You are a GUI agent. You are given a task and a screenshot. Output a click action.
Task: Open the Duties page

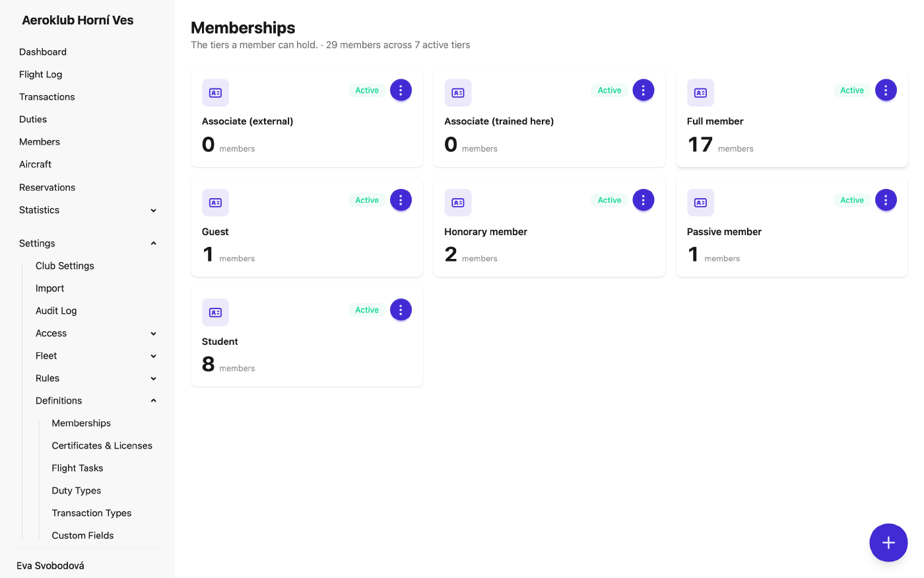click(33, 119)
